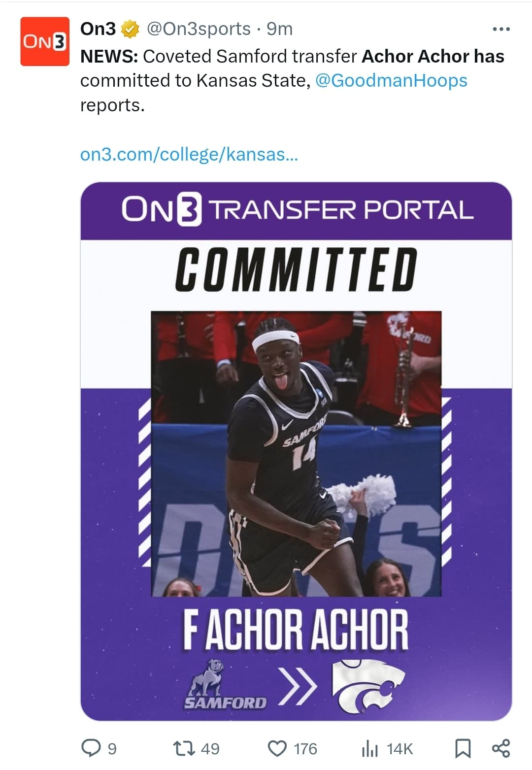Click the reply speech bubble icon
Image resolution: width=532 pixels, height=770 pixels.
pyautogui.click(x=91, y=748)
